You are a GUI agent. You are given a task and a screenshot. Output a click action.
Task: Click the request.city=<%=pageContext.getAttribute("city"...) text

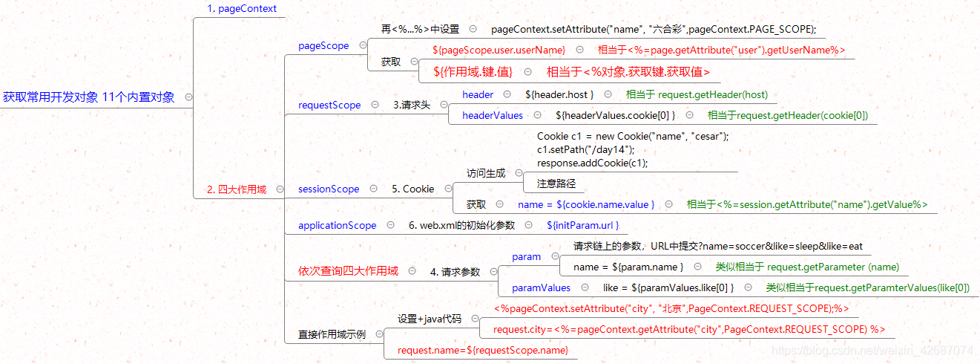pos(688,329)
